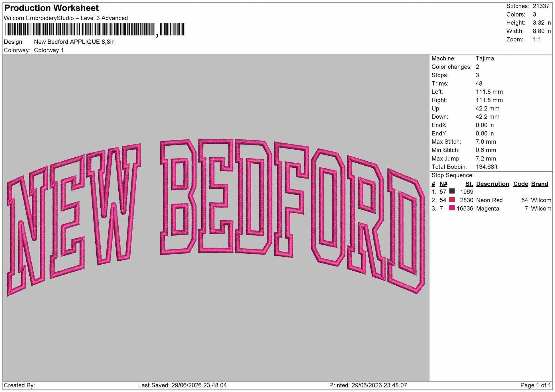Click the Trims value '48'
The image size is (555, 392).
click(479, 84)
